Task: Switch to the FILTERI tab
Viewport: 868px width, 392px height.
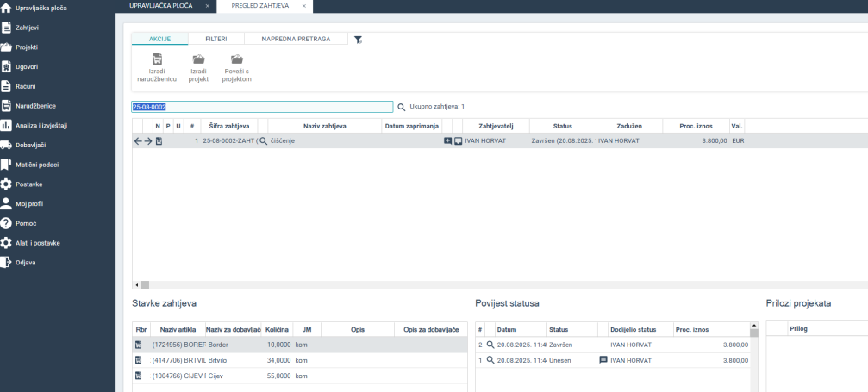Action: [x=216, y=39]
